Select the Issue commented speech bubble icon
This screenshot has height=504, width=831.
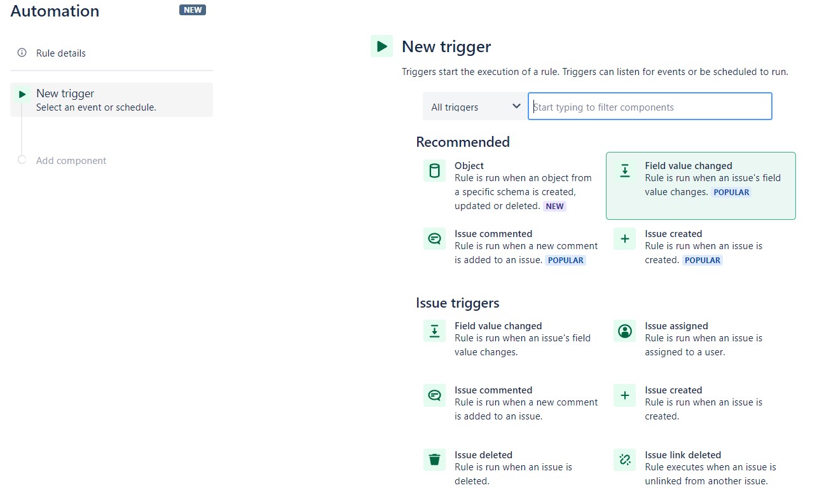click(434, 238)
